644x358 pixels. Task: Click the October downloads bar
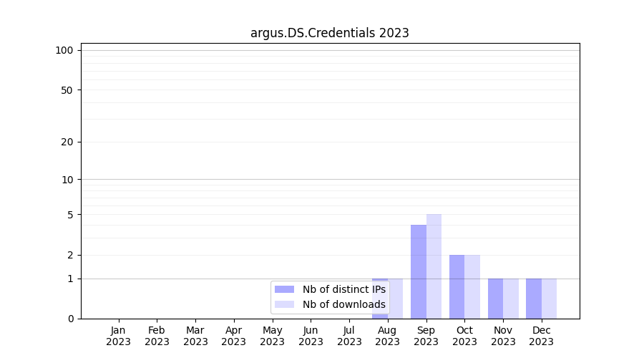[x=472, y=286]
